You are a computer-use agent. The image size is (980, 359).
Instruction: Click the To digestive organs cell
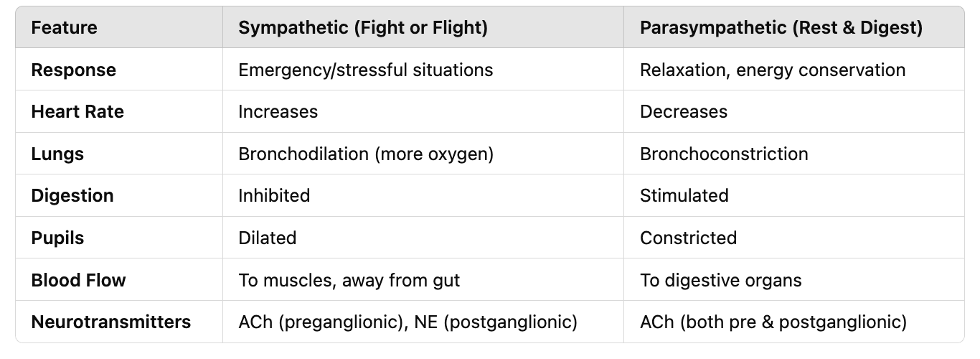(721, 280)
